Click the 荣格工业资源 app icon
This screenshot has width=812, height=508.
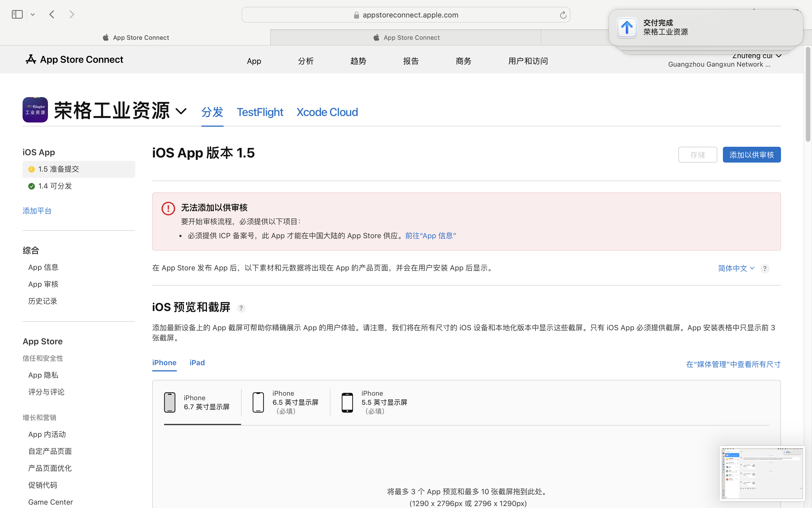[35, 110]
